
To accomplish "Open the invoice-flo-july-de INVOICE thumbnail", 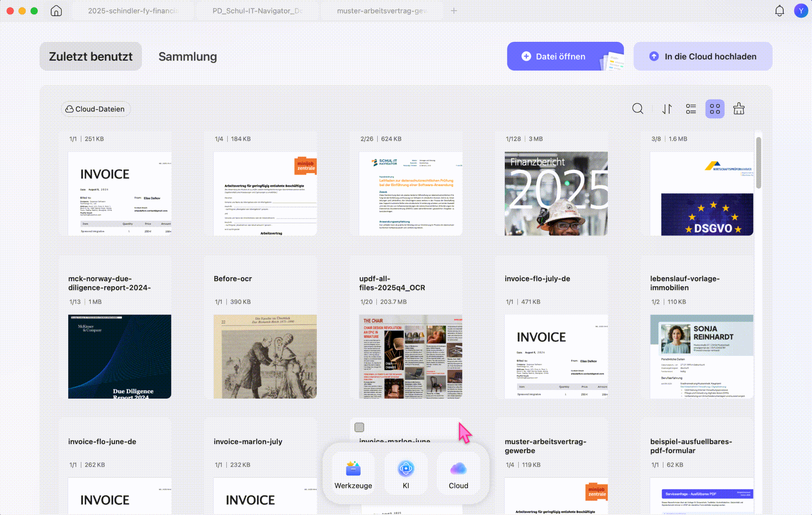I will click(556, 356).
